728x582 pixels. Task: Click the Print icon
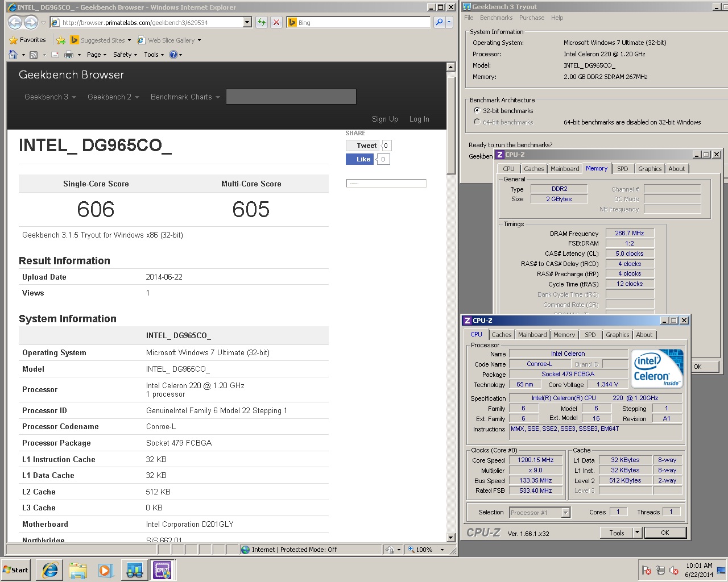[69, 55]
